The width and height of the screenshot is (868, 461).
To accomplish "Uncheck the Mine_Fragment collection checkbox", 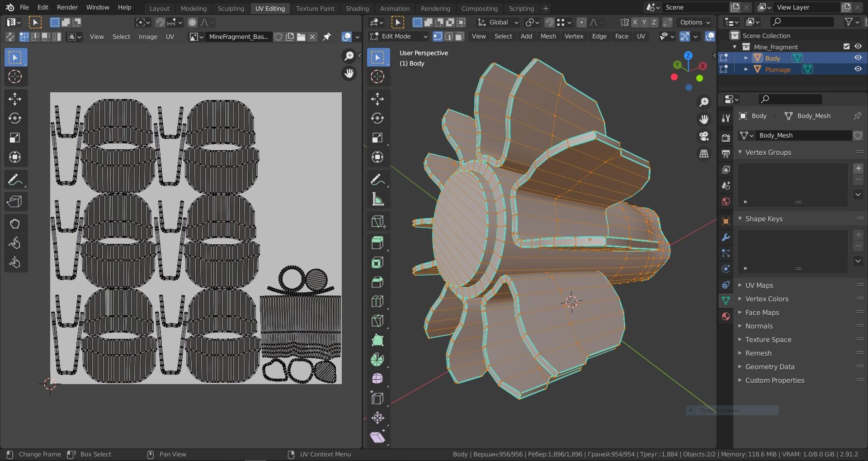I will pos(846,47).
